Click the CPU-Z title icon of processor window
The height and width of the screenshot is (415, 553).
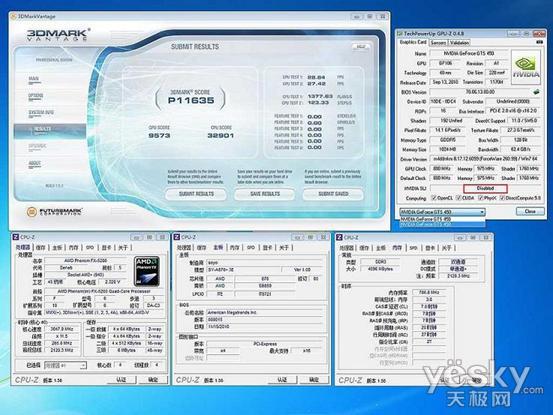pos(16,237)
